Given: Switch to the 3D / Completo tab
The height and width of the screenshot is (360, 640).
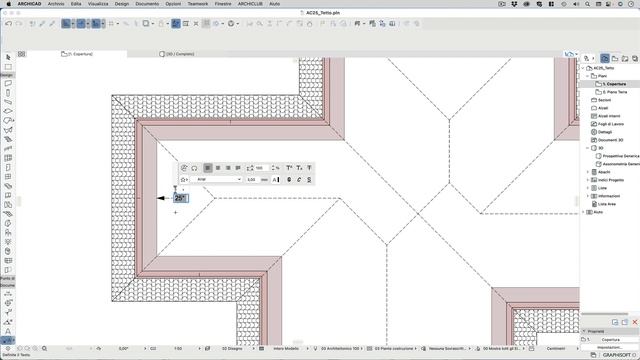Looking at the screenshot, I should [177, 54].
